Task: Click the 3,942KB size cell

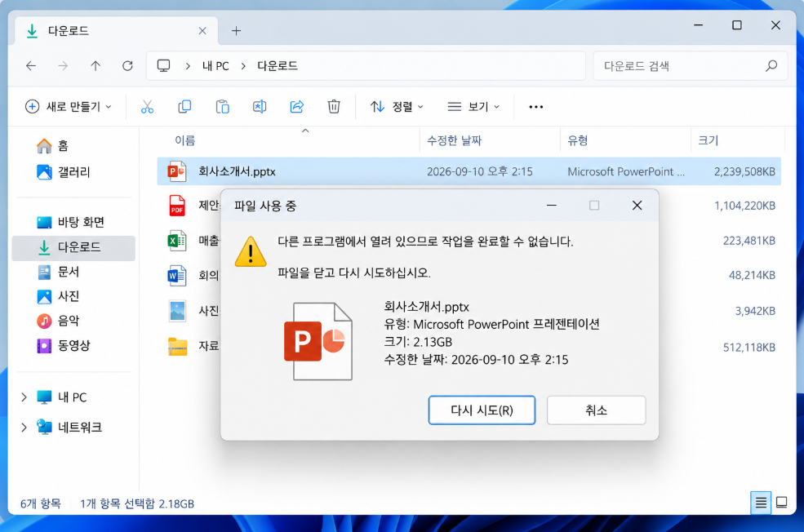Action: [x=755, y=311]
